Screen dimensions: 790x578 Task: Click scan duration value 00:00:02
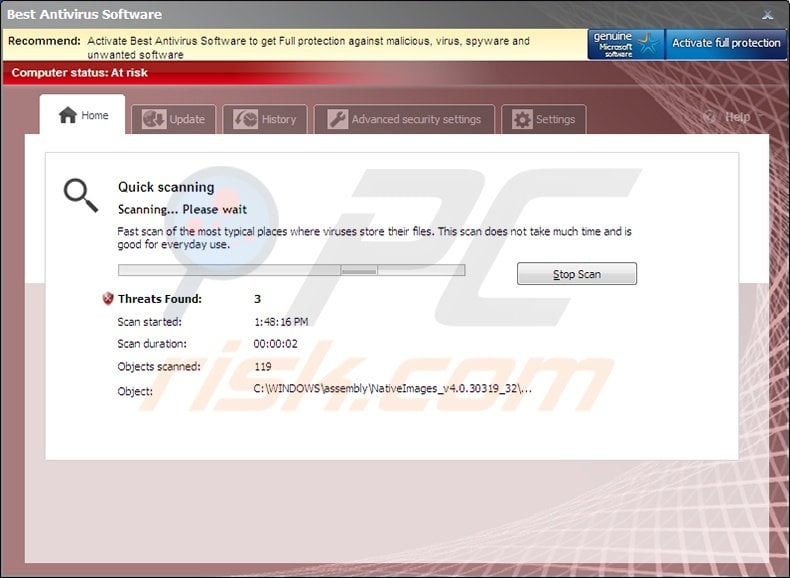[x=276, y=344]
